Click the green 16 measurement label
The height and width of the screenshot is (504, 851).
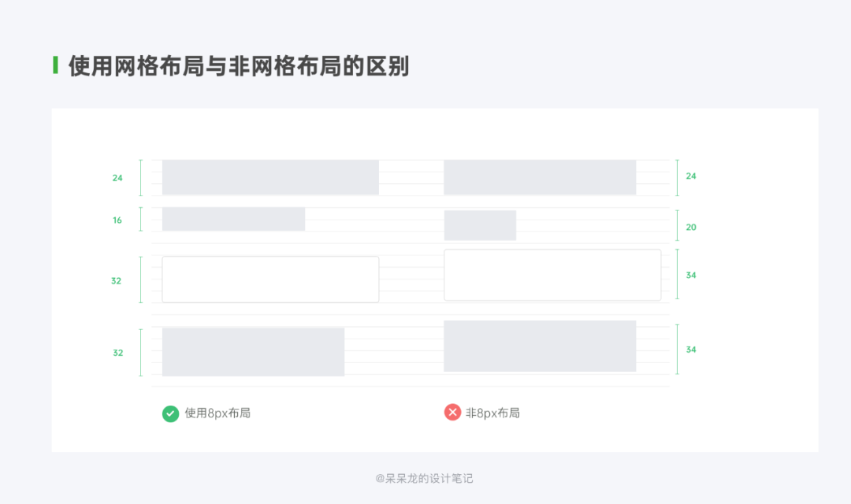pyautogui.click(x=117, y=220)
